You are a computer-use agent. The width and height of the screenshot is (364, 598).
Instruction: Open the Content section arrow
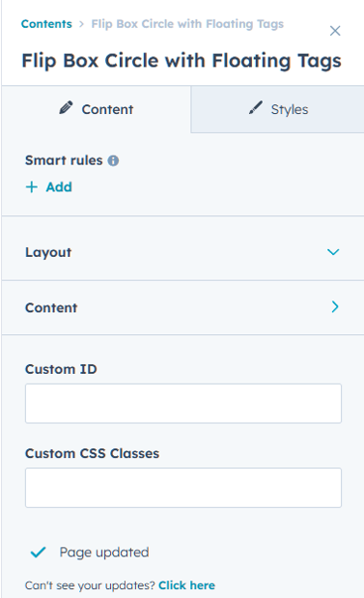point(335,306)
